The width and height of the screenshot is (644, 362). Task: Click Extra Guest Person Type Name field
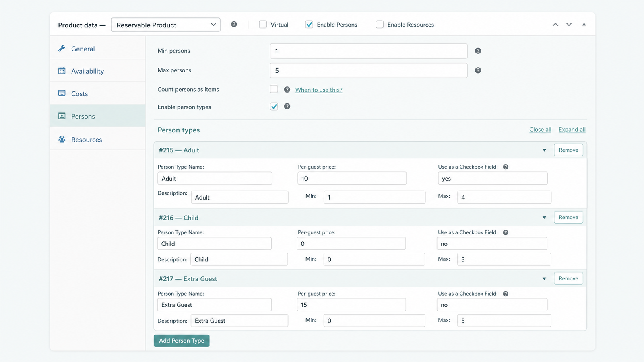[214, 304]
